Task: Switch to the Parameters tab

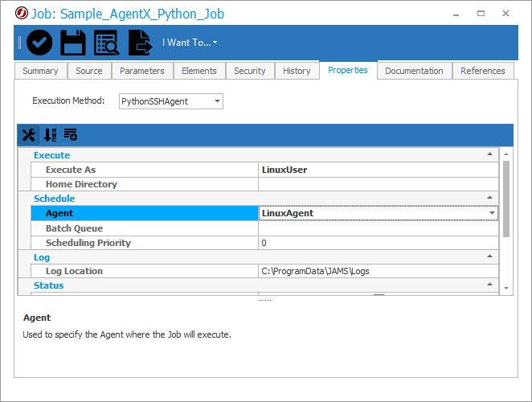Action: [x=142, y=71]
